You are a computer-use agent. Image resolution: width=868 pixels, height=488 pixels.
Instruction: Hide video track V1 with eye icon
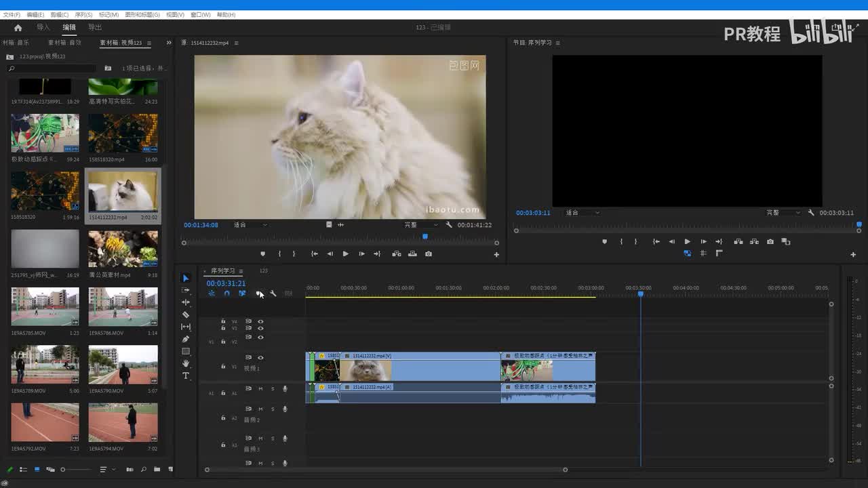point(260,358)
